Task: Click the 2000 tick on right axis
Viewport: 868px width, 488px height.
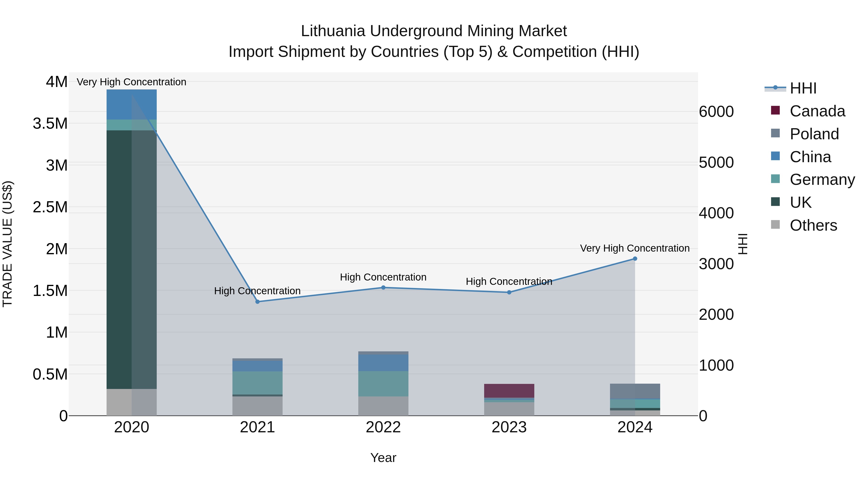Action: click(x=716, y=314)
